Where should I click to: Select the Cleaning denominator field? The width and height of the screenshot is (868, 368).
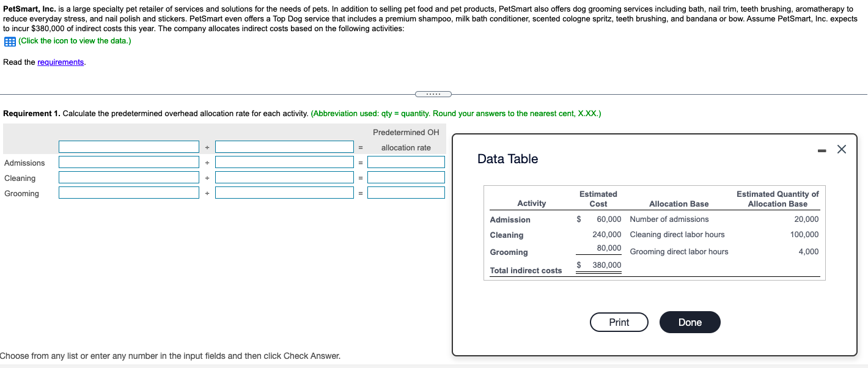285,177
